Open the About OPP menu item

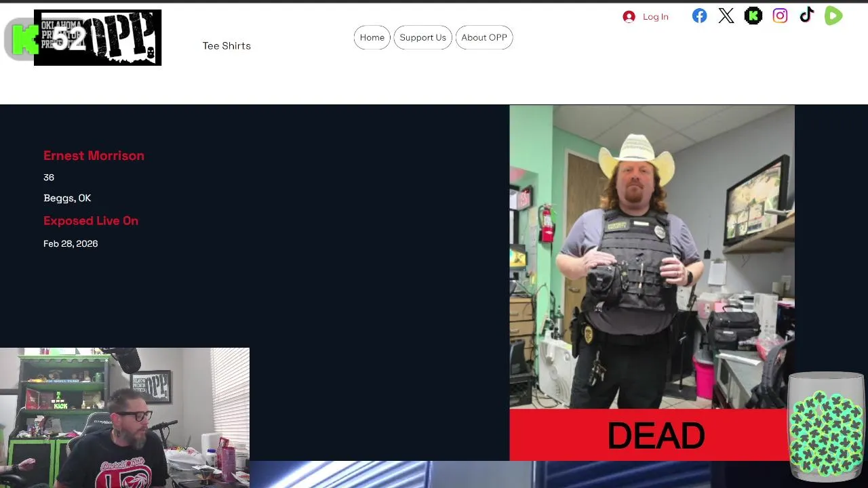(x=484, y=37)
